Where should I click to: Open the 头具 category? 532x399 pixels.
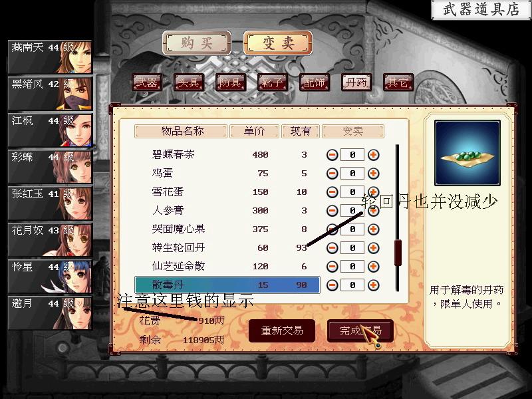click(189, 82)
